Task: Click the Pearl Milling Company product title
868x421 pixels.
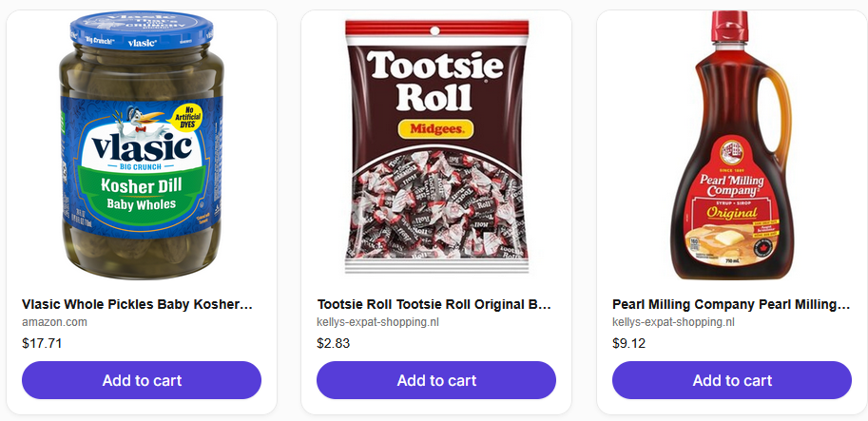Action: [731, 304]
